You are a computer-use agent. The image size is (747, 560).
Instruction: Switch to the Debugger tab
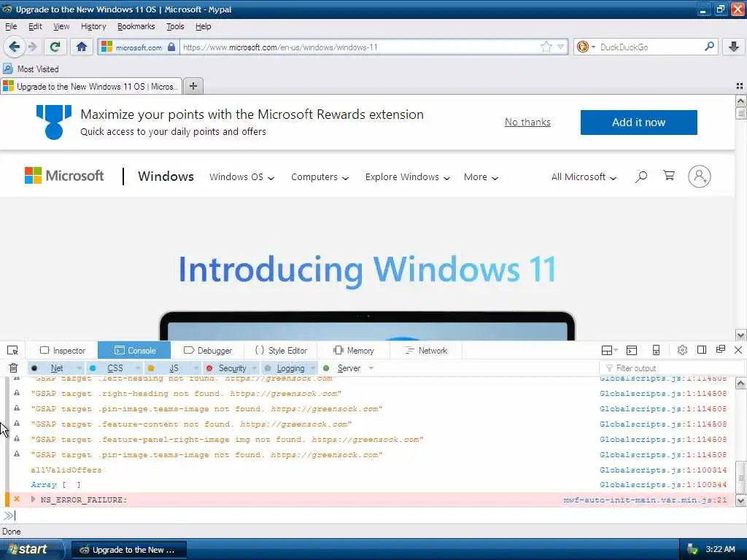pos(208,351)
